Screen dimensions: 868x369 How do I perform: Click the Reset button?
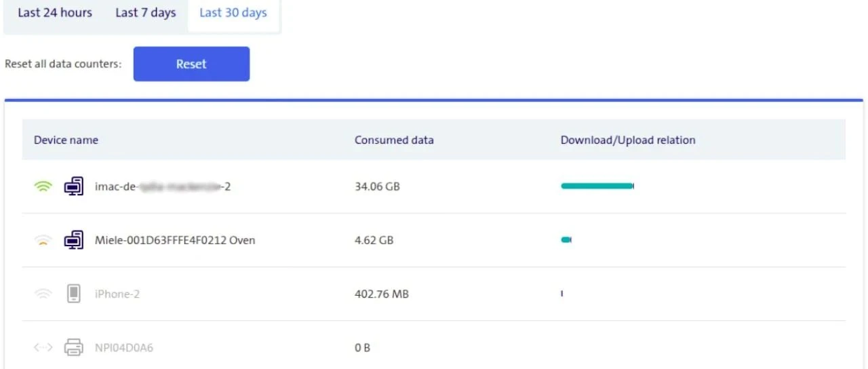pos(191,64)
